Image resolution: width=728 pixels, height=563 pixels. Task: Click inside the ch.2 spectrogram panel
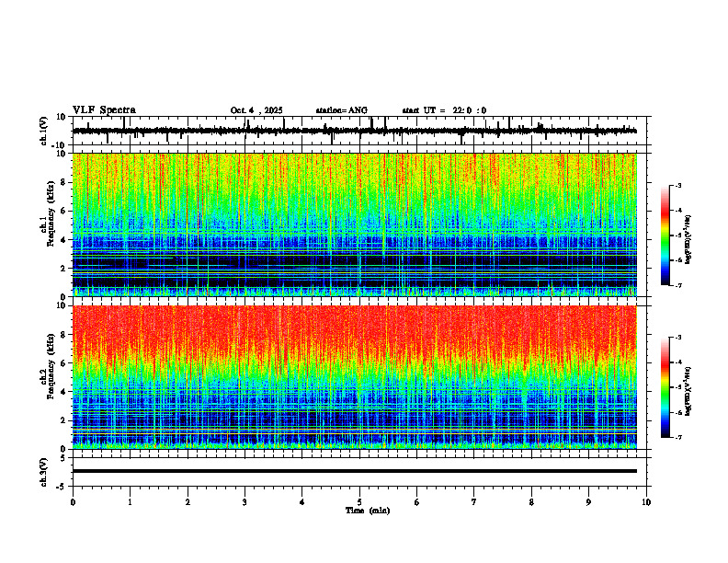coord(354,377)
